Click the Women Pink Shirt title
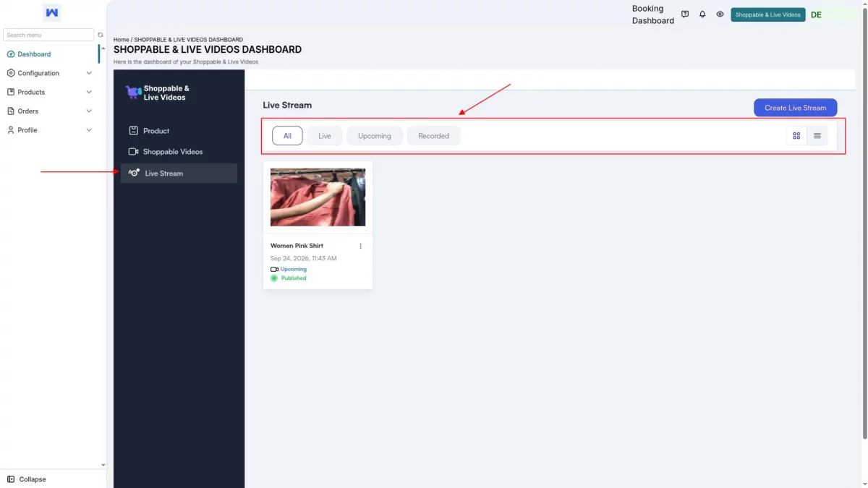This screenshot has height=488, width=868. point(297,246)
